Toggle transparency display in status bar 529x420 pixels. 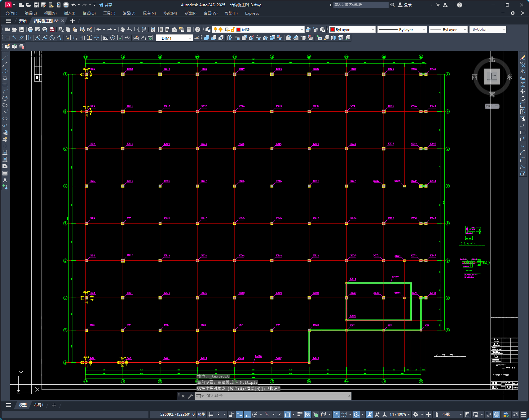[x=307, y=414]
